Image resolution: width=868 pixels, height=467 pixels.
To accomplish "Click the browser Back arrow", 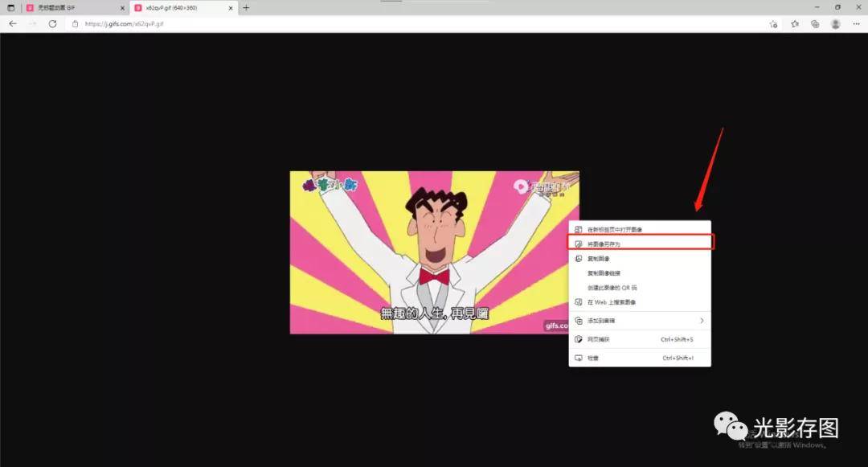I will coord(13,24).
